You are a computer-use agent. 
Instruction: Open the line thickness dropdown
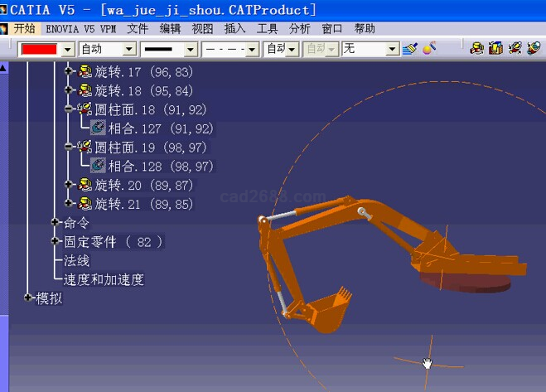pos(190,49)
